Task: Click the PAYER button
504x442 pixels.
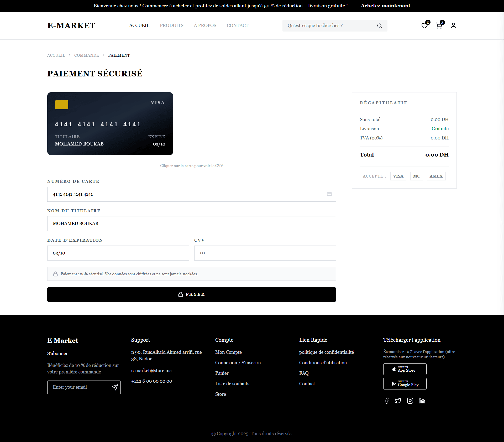Action: [x=192, y=294]
